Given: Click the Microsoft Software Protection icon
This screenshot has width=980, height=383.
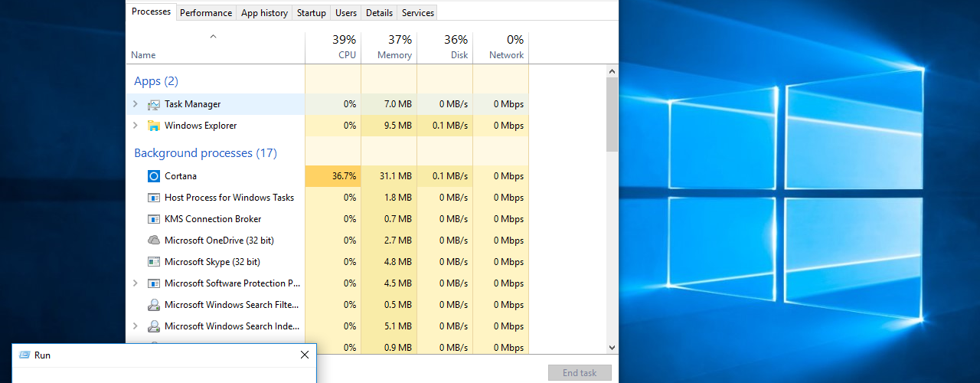Looking at the screenshot, I should coord(154,283).
